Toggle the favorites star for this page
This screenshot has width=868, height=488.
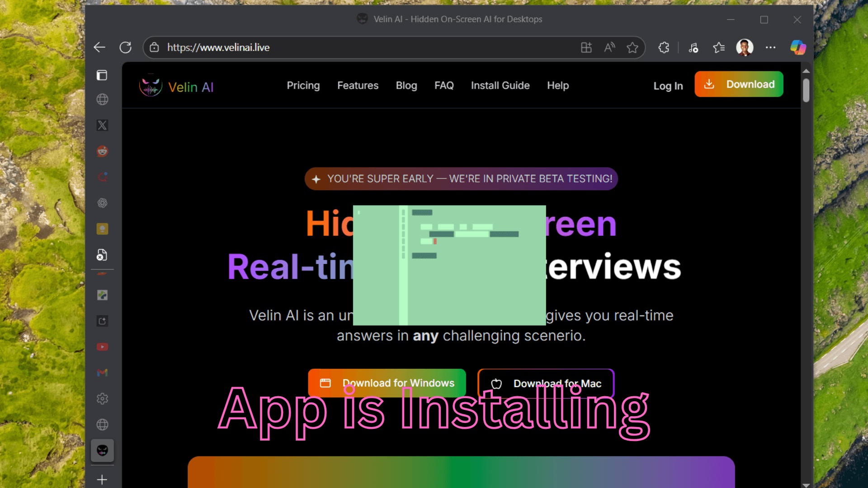pos(632,47)
